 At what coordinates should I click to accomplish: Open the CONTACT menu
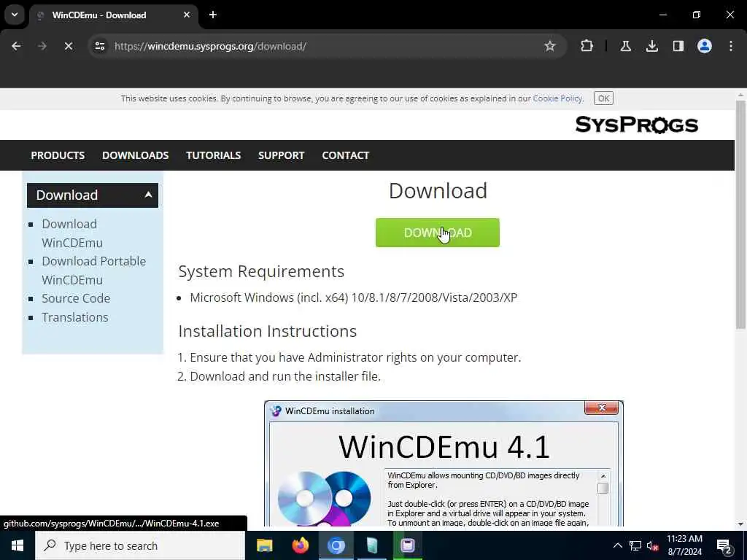point(345,155)
